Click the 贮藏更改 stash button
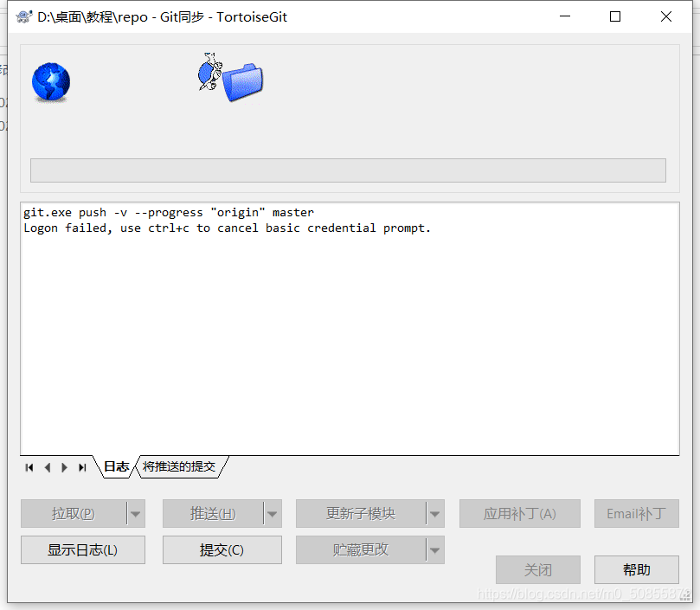The height and width of the screenshot is (610, 700). pos(361,549)
